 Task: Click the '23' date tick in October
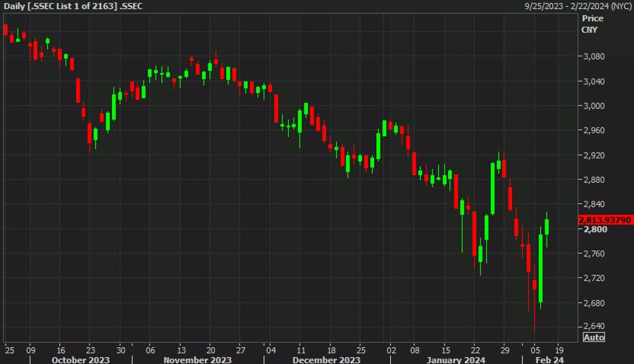(x=91, y=350)
